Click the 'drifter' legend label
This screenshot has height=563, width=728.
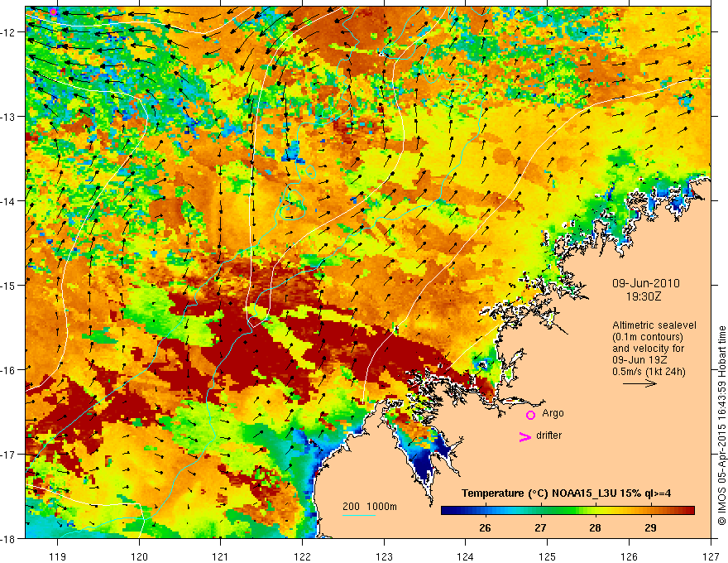(548, 435)
